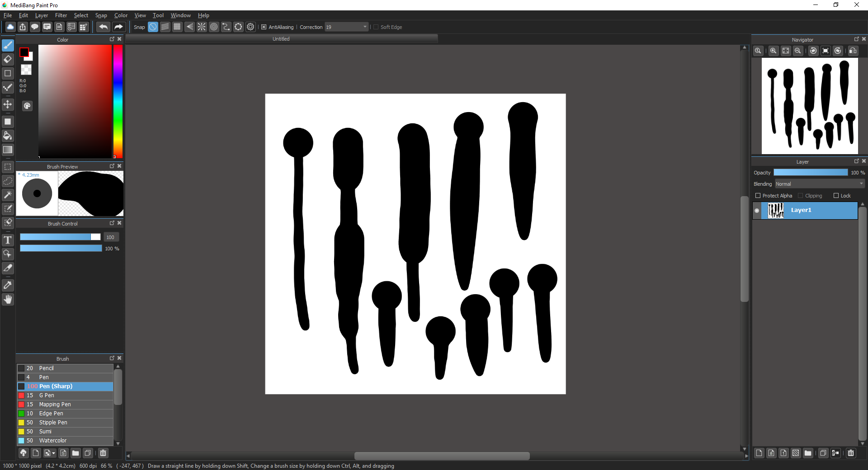Enable the Protect Alpha checkbox
Screen dimensions: 868x470
(758, 196)
